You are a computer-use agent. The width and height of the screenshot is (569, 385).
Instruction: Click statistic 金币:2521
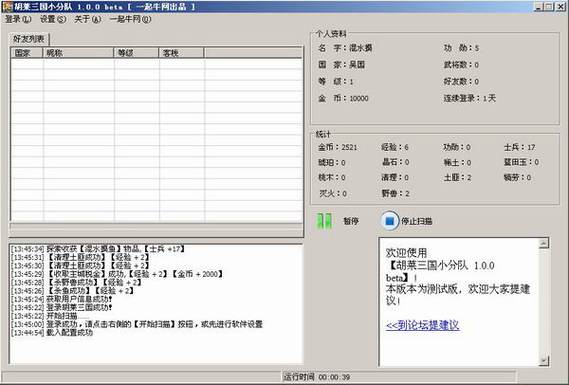338,147
